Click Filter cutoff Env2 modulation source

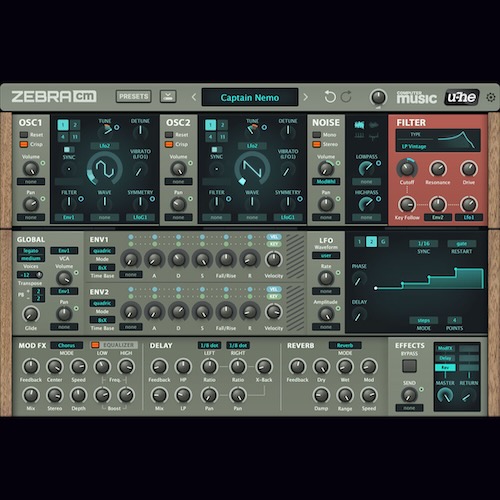(438, 217)
